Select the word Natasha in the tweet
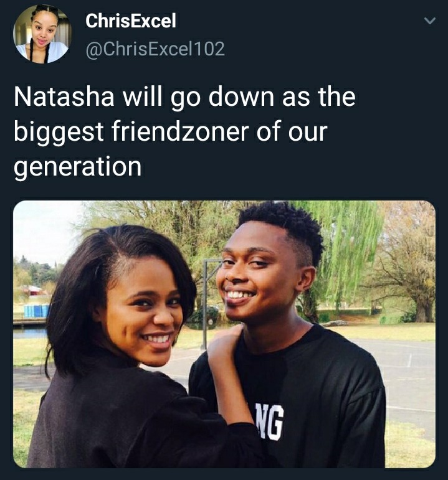 pyautogui.click(x=64, y=96)
